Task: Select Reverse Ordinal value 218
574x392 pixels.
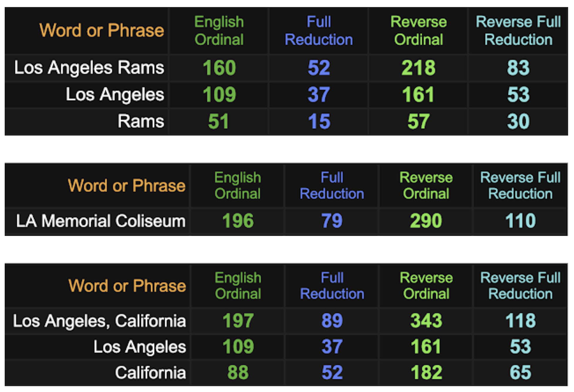Action: (x=418, y=68)
